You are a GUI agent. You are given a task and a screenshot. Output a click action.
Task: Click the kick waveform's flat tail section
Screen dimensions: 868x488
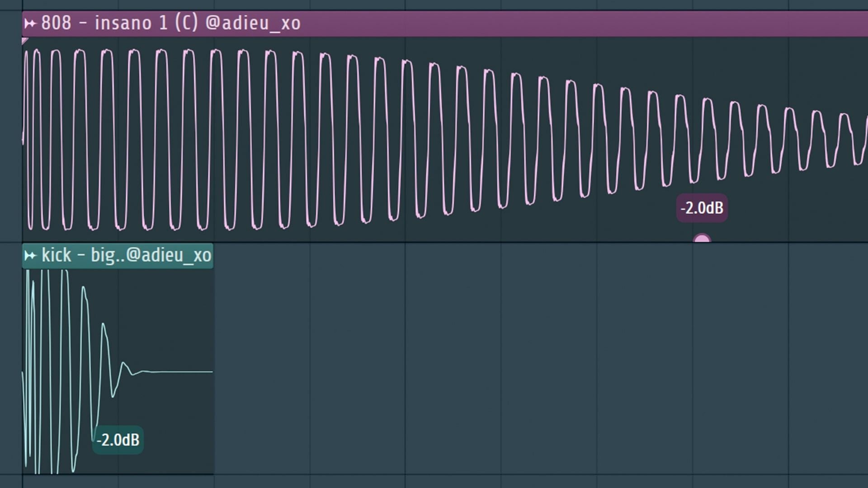181,372
